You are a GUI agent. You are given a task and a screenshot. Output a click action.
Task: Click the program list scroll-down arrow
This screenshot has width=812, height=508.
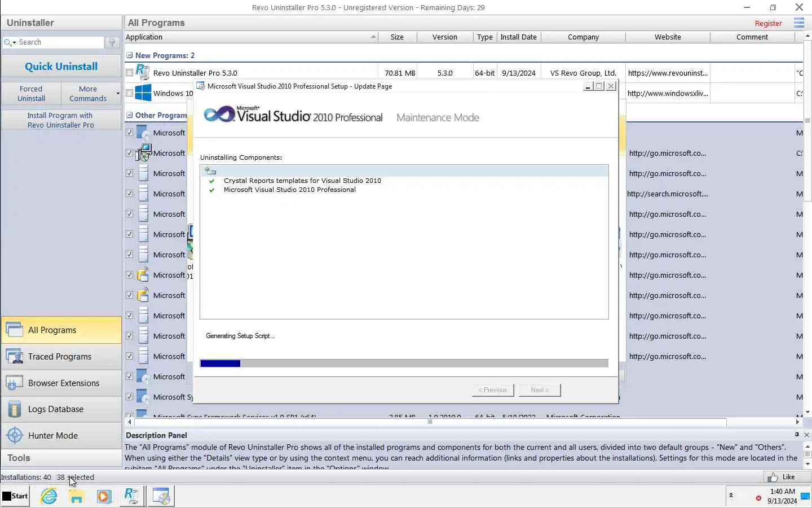tap(807, 413)
